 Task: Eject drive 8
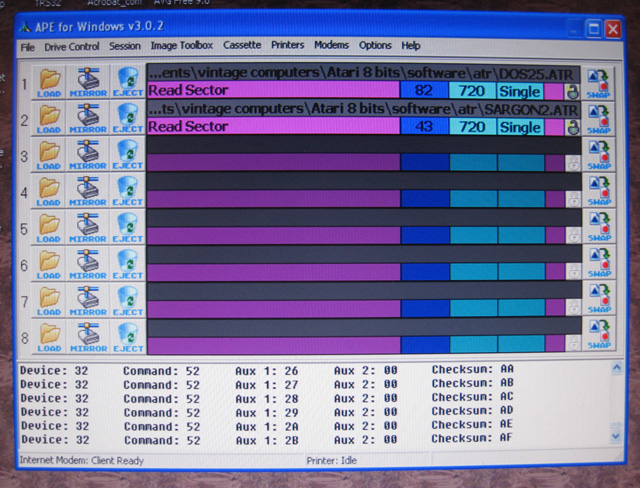click(x=127, y=338)
